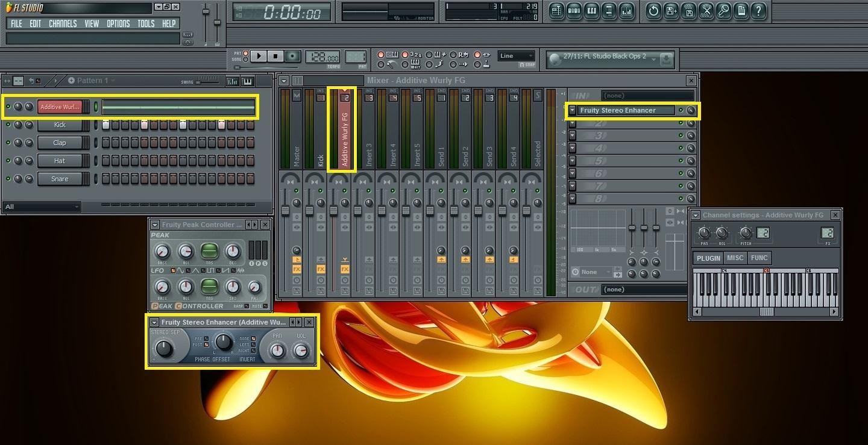Open the Piano Roll toolbar icon
Image resolution: width=868 pixels, height=445 pixels.
coord(591,11)
